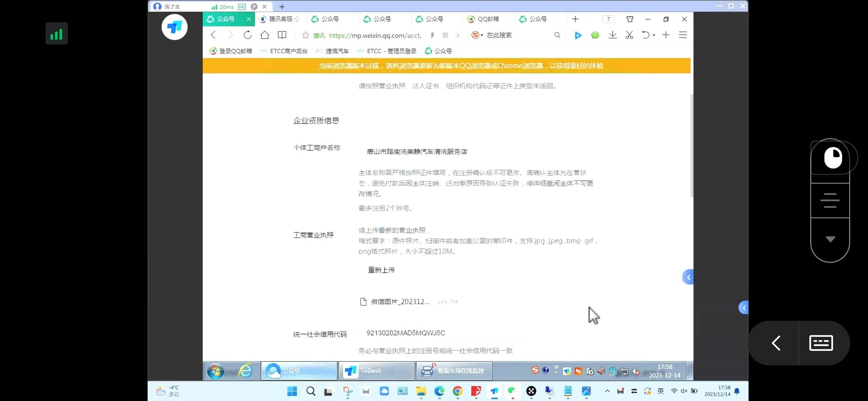This screenshot has height=401, width=868.
Task: Click the page vertical scrollbar
Action: [x=691, y=146]
